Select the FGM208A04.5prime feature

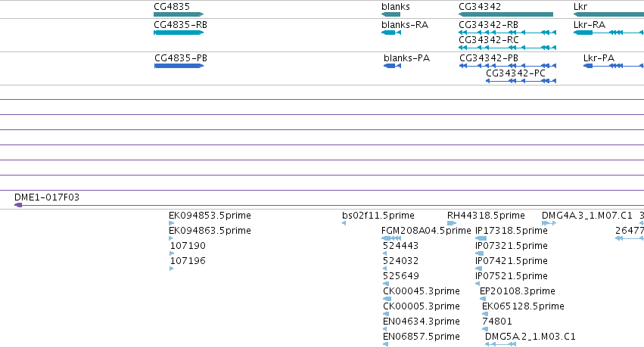point(391,238)
